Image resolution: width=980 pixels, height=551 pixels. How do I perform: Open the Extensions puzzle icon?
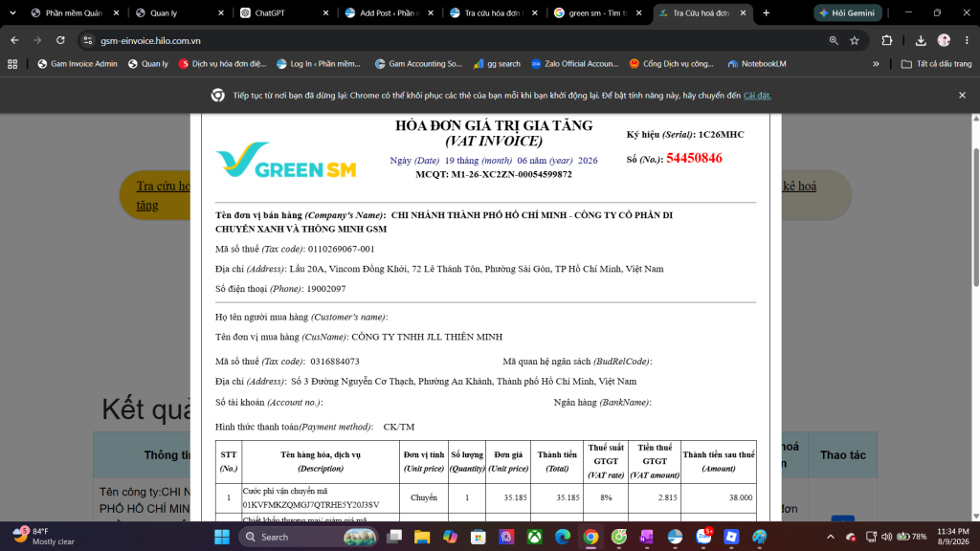tap(887, 40)
